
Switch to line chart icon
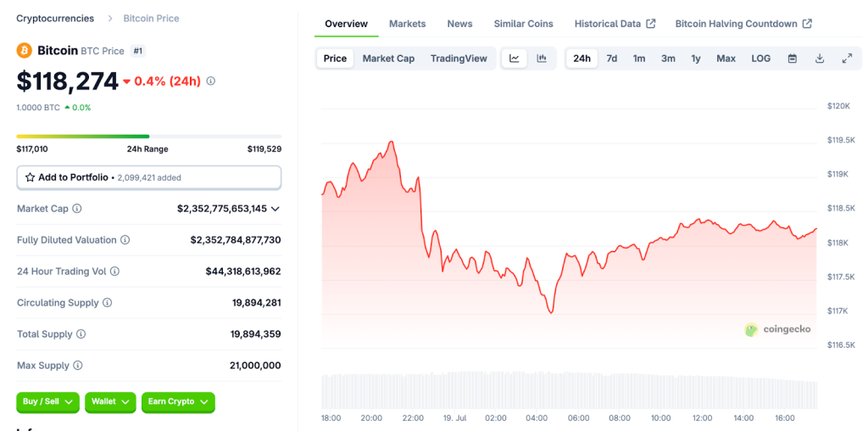[515, 59]
